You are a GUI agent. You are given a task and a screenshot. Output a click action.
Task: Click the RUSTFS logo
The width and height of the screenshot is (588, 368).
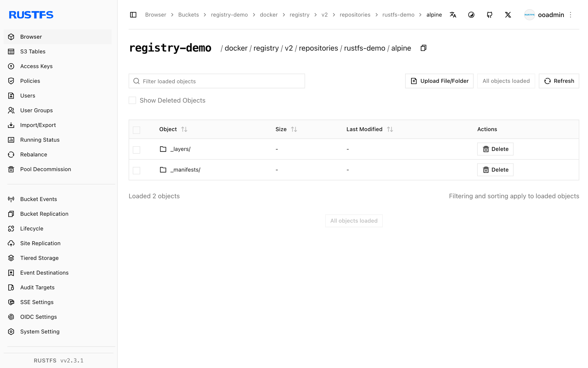[31, 15]
